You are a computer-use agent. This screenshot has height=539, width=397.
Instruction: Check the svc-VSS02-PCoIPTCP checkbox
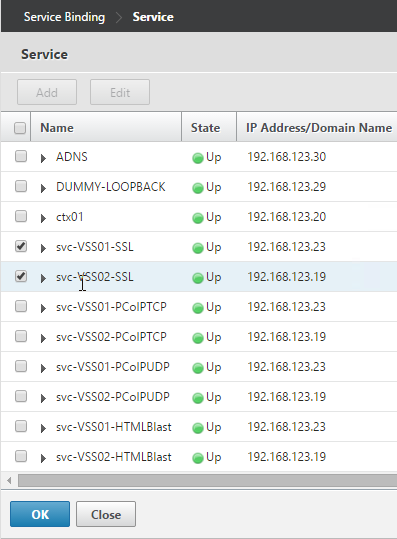click(x=21, y=336)
